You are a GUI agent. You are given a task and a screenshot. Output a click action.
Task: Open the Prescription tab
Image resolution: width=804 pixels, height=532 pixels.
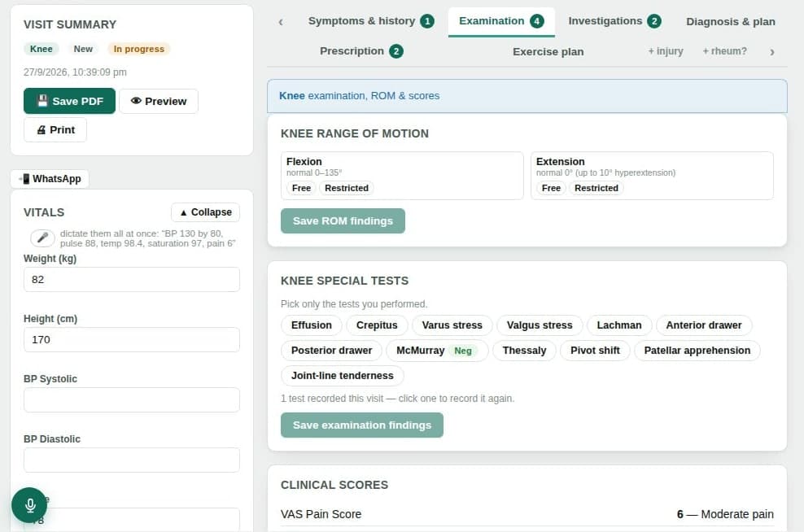tap(361, 51)
